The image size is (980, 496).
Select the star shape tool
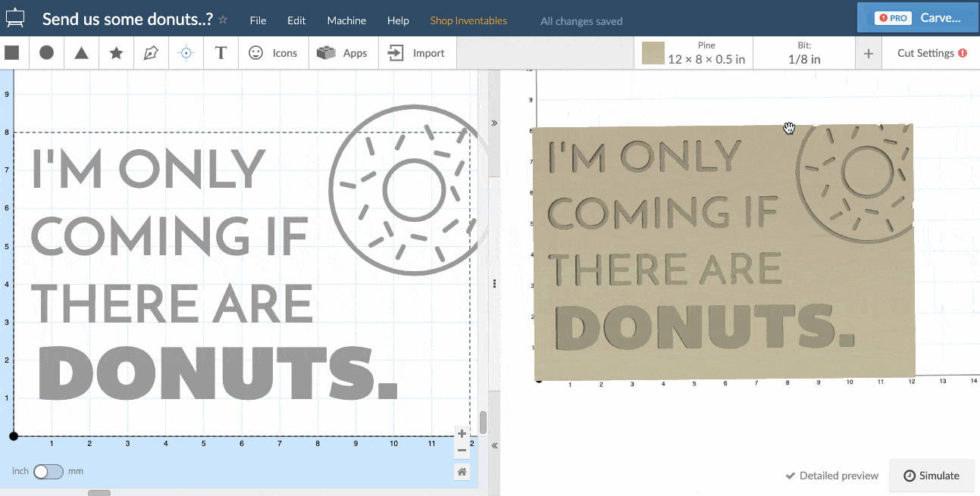(116, 53)
